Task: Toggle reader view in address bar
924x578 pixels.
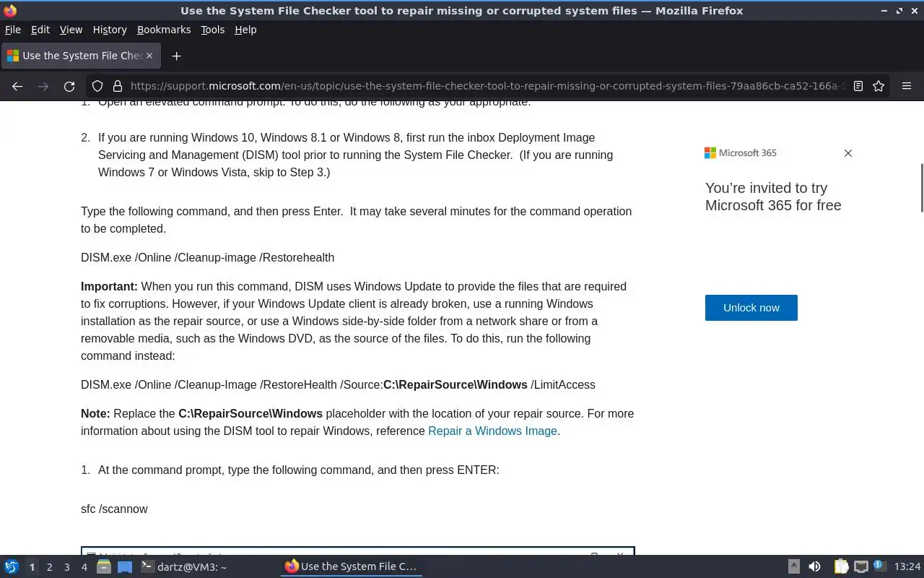Action: click(858, 86)
